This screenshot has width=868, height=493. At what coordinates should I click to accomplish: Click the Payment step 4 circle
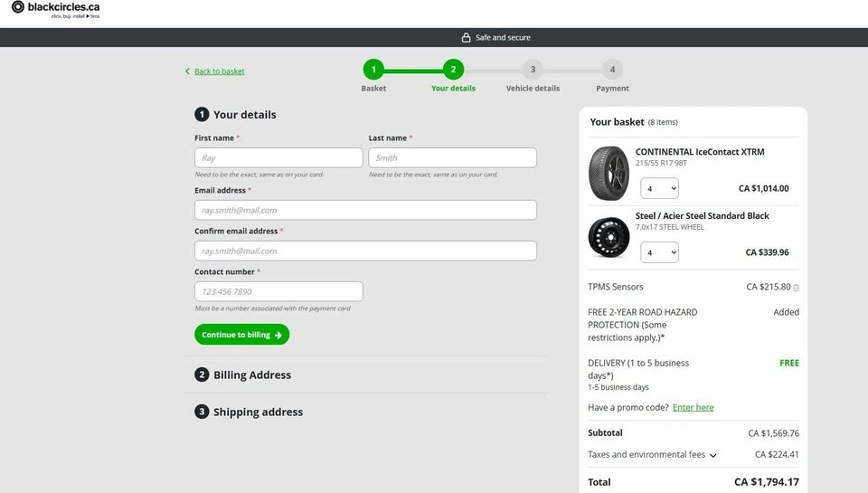click(x=612, y=70)
